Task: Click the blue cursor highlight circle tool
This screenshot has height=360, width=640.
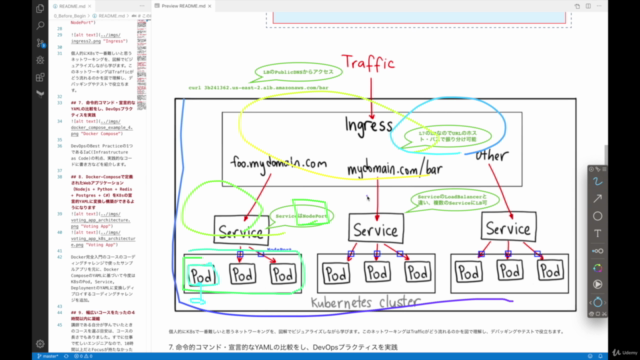Action: pos(598,302)
